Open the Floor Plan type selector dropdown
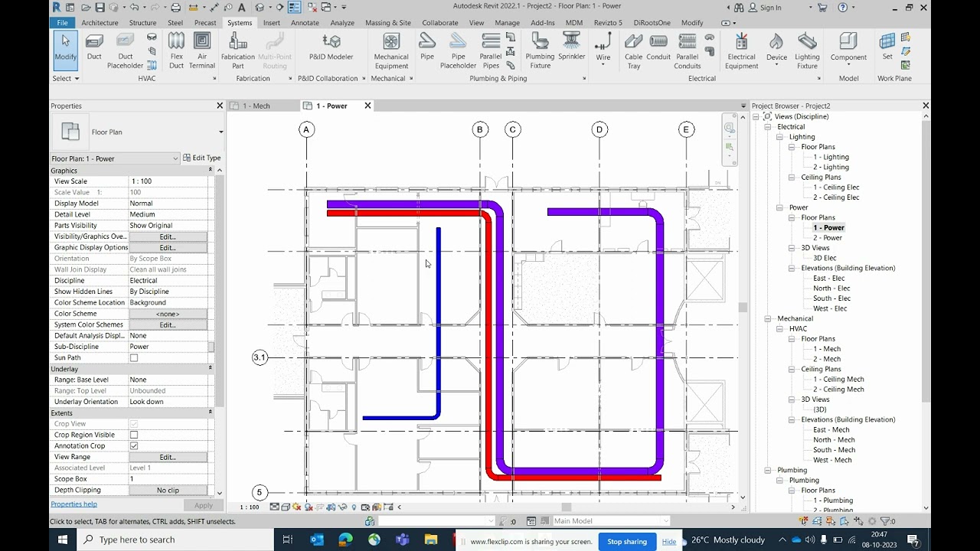Viewport: 980px width, 551px height. (220, 132)
